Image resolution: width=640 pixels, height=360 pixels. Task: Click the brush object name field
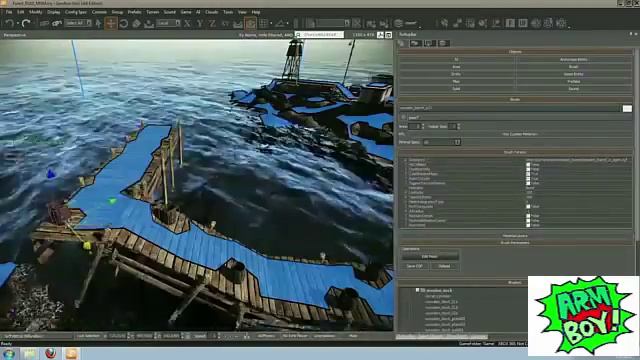pos(510,108)
